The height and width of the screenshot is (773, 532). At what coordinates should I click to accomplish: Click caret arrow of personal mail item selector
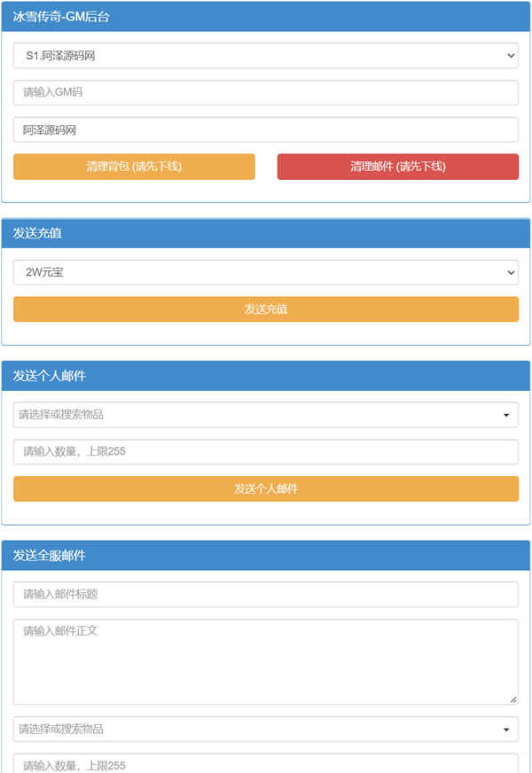click(506, 415)
